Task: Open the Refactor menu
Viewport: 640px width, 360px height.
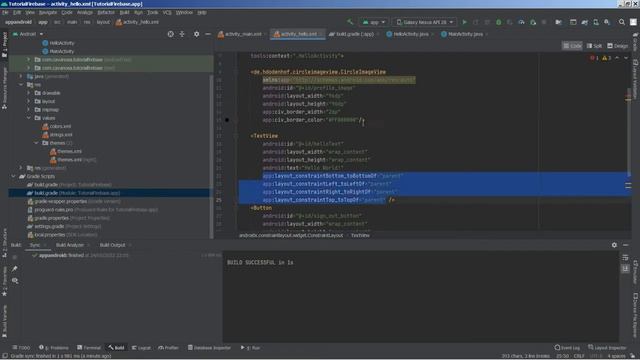Action: tap(106, 13)
